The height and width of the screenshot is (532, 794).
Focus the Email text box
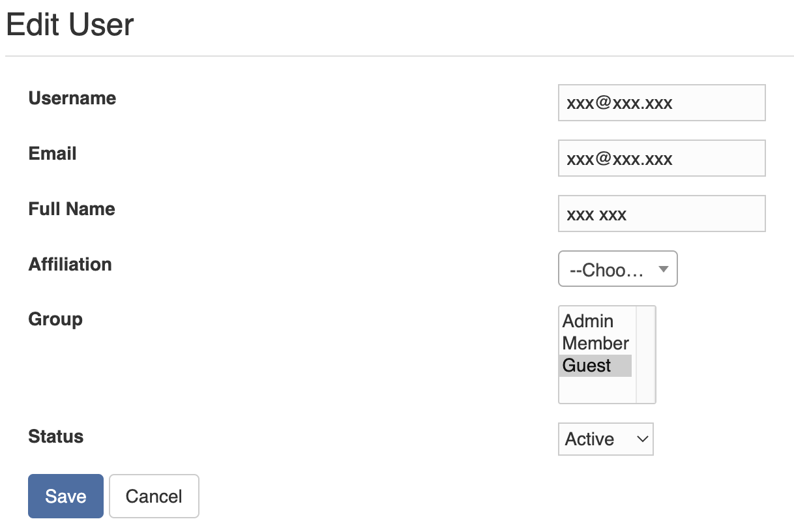pyautogui.click(x=661, y=158)
